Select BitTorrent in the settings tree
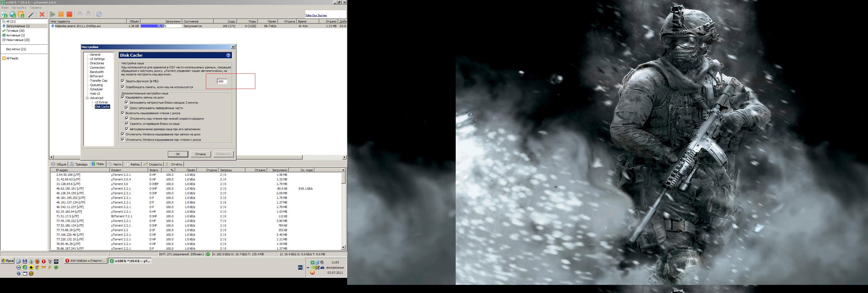 tap(96, 76)
